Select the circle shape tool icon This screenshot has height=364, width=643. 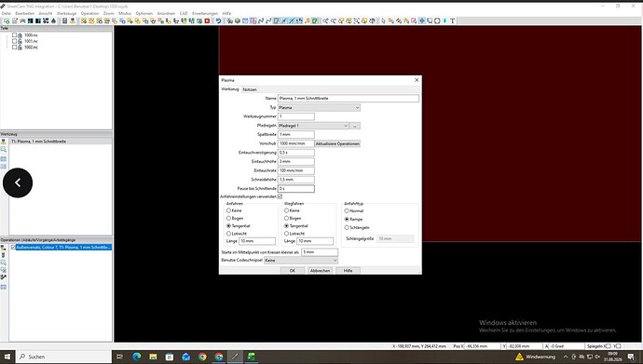coord(437,20)
